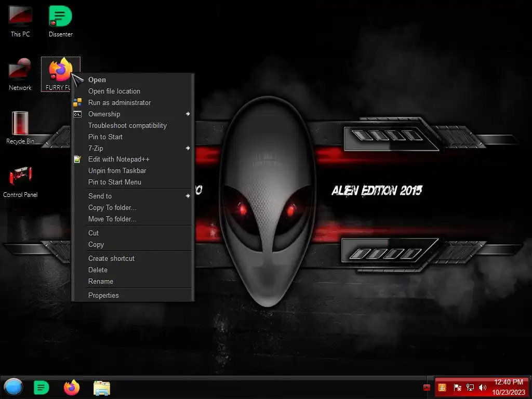532x399 pixels.
Task: Click the network status tray icon
Action: (x=470, y=388)
